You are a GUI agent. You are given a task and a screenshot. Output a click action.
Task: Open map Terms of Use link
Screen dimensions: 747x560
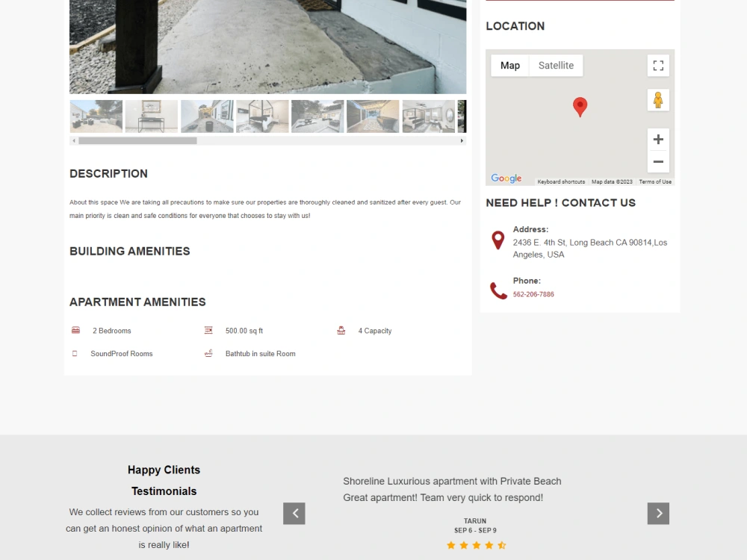point(655,181)
